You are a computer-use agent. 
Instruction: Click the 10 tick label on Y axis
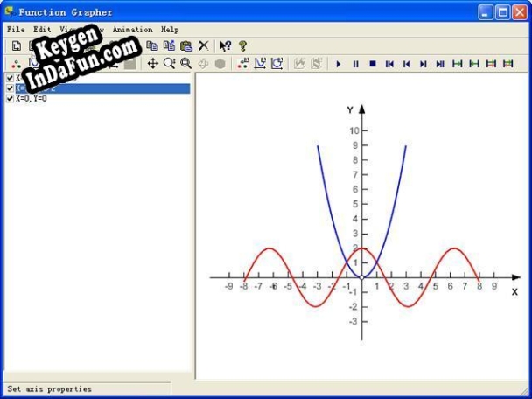point(353,130)
